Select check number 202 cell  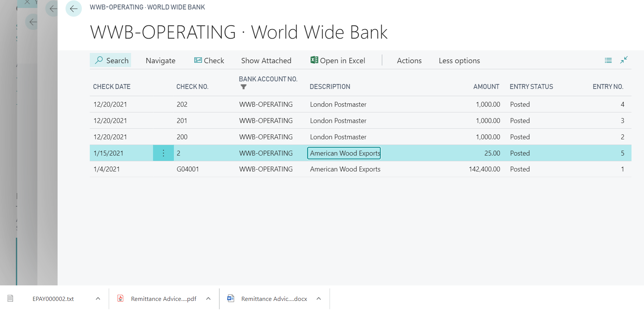(x=182, y=104)
